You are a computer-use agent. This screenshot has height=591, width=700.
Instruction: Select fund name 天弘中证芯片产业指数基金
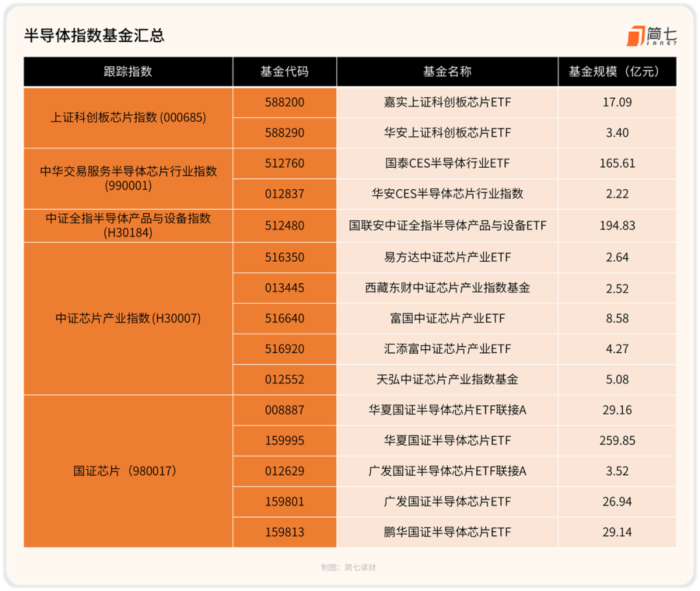447,380
